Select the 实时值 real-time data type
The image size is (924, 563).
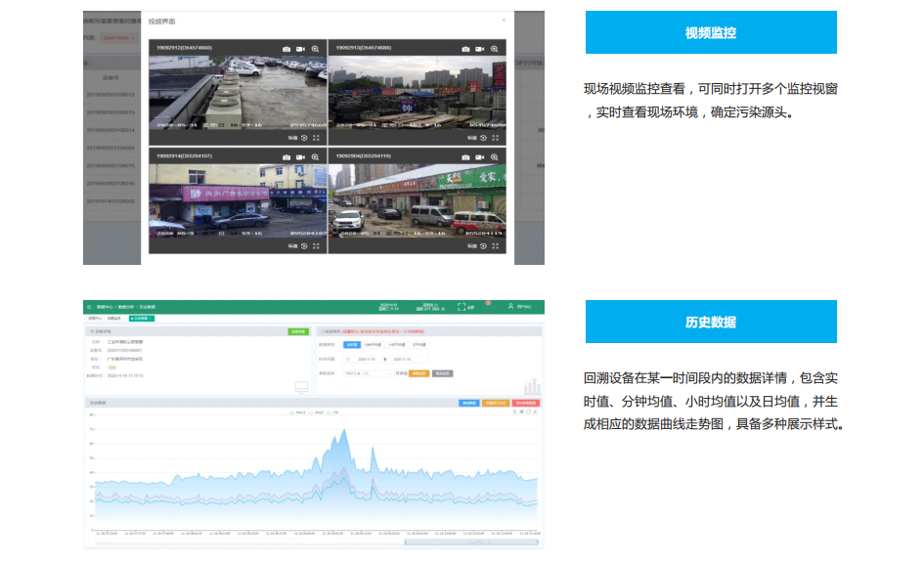point(352,344)
